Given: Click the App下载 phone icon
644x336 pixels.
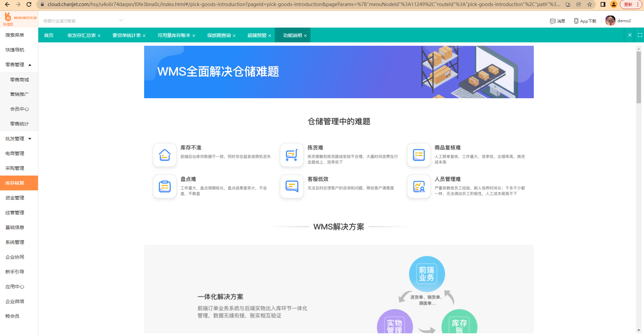Looking at the screenshot, I should pos(575,21).
